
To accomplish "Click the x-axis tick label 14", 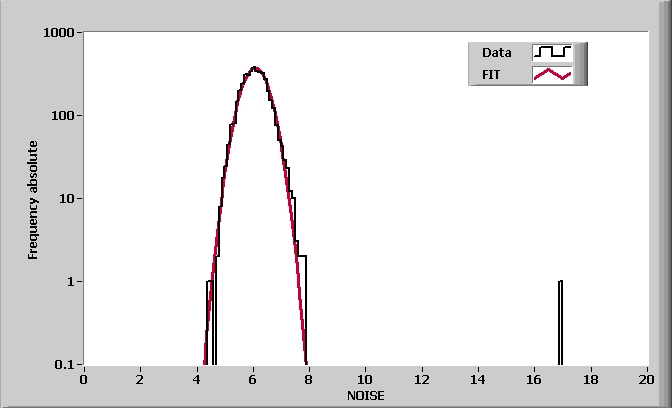I will click(478, 379).
